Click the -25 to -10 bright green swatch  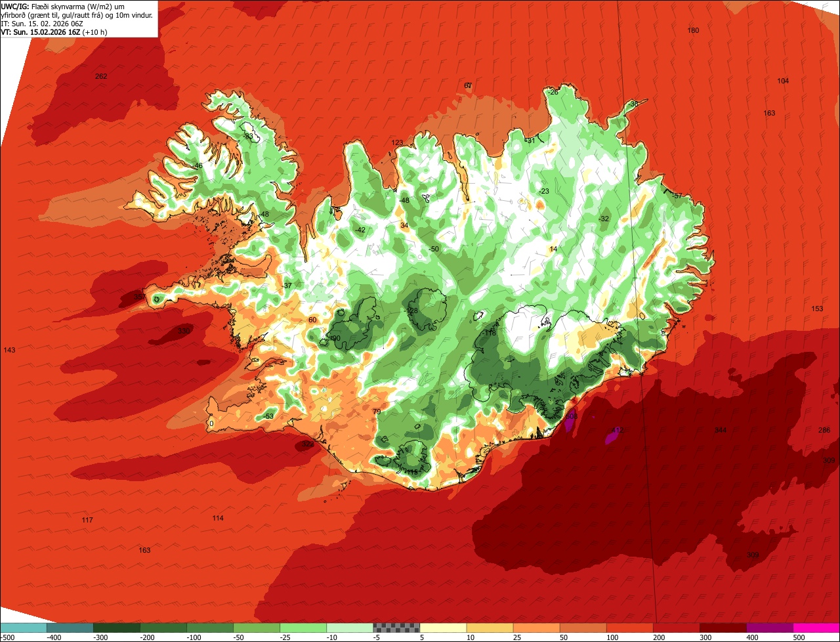pyautogui.click(x=303, y=628)
